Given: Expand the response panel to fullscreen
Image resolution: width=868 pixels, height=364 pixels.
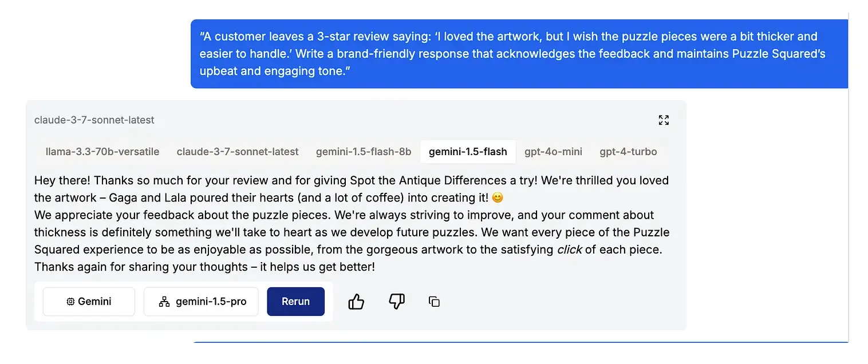Looking at the screenshot, I should (664, 120).
